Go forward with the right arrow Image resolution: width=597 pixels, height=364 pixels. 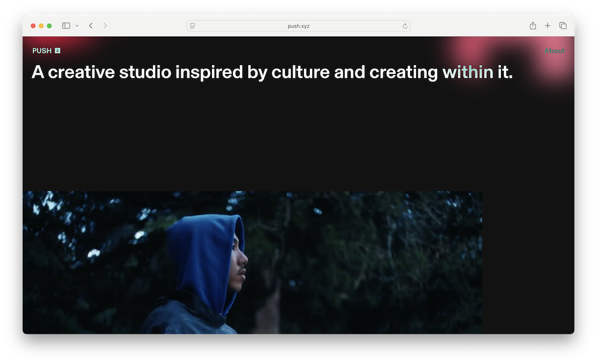105,26
